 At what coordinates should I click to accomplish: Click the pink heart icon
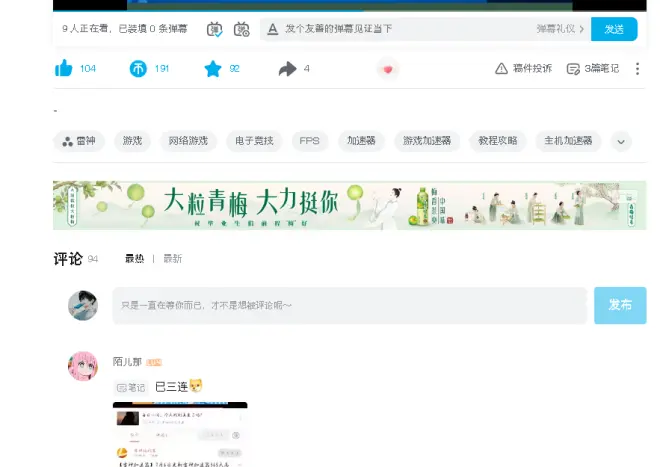tap(387, 69)
